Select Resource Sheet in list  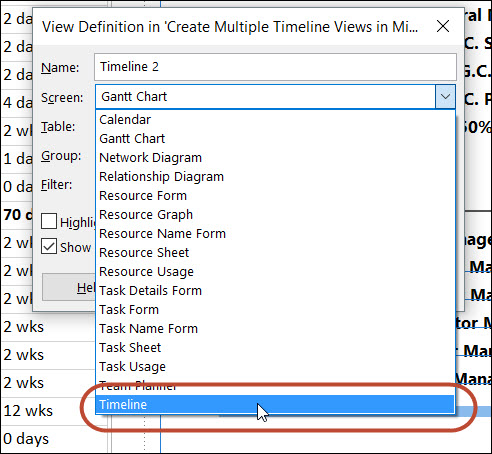tap(275, 253)
